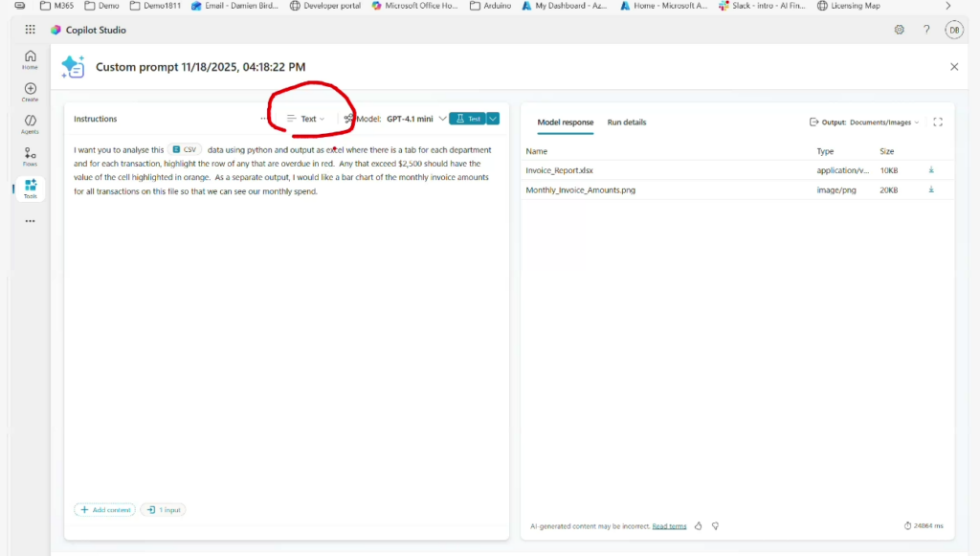The width and height of the screenshot is (980, 556).
Task: Switch to Run details tab
Action: coord(626,122)
